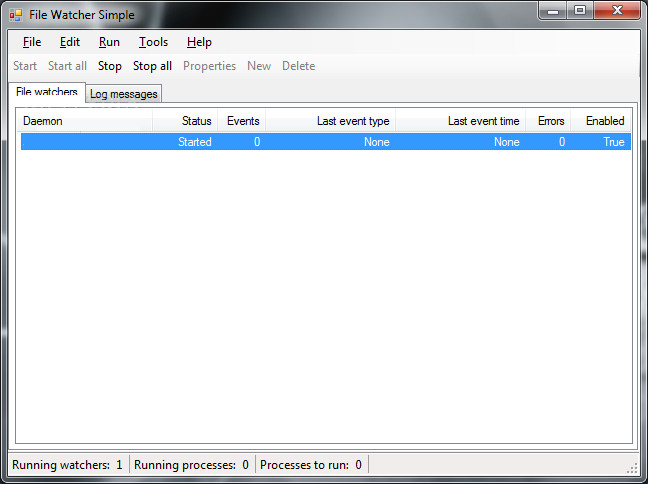The height and width of the screenshot is (484, 648).
Task: Switch to the Log messages tab
Action: (124, 94)
